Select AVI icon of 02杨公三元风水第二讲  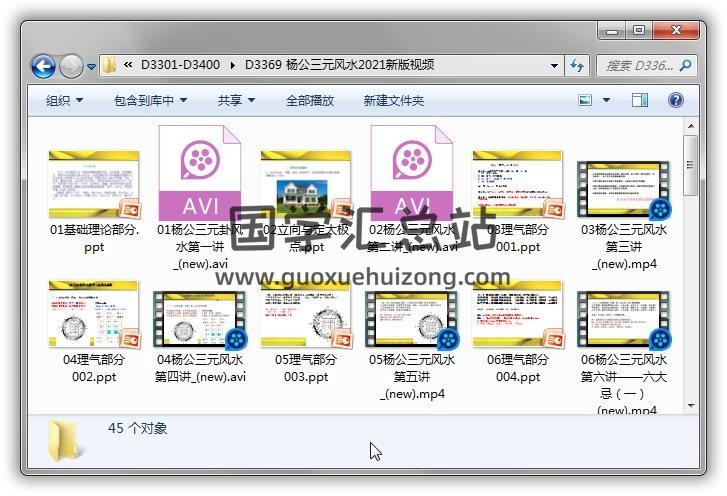pyautogui.click(x=412, y=172)
